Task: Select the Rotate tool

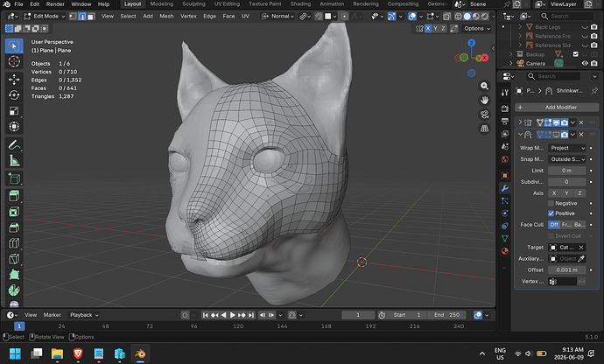Action: tap(14, 95)
